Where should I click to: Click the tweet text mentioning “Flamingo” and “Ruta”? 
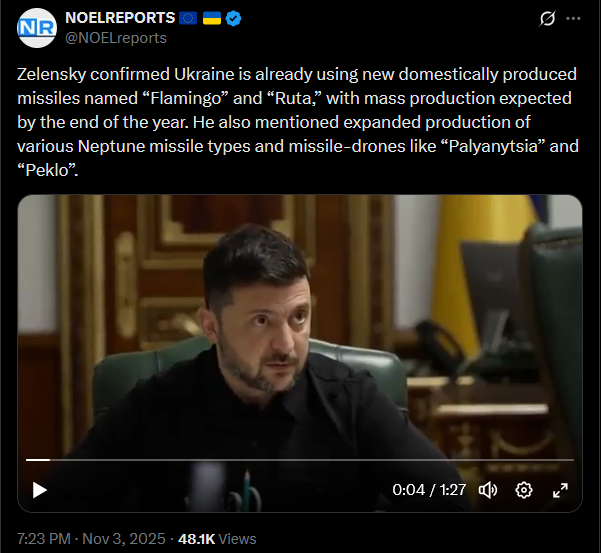(x=298, y=122)
